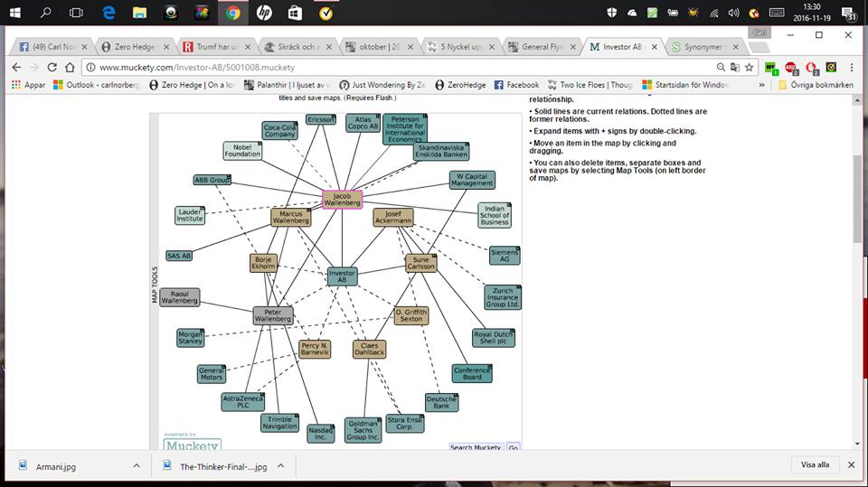This screenshot has width=868, height=487.
Task: Expand the Map Tools side panel
Action: click(155, 283)
